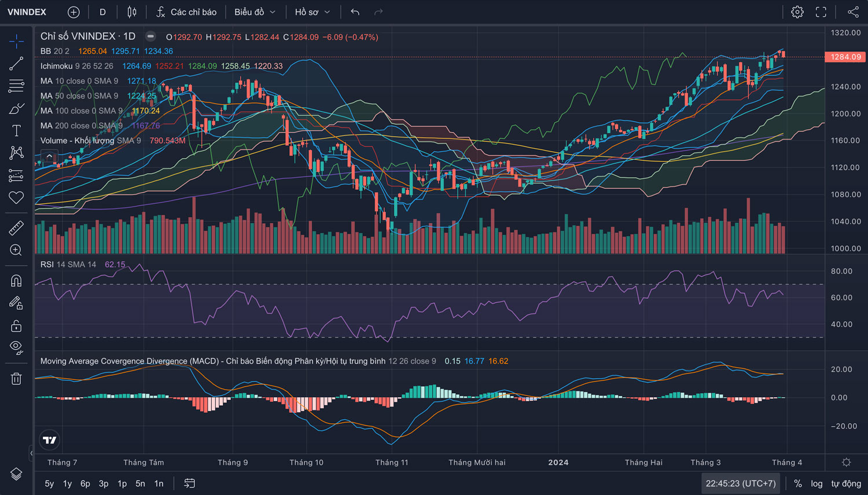Open Các chỉ báo indicators menu
This screenshot has height=495, width=868.
click(186, 12)
